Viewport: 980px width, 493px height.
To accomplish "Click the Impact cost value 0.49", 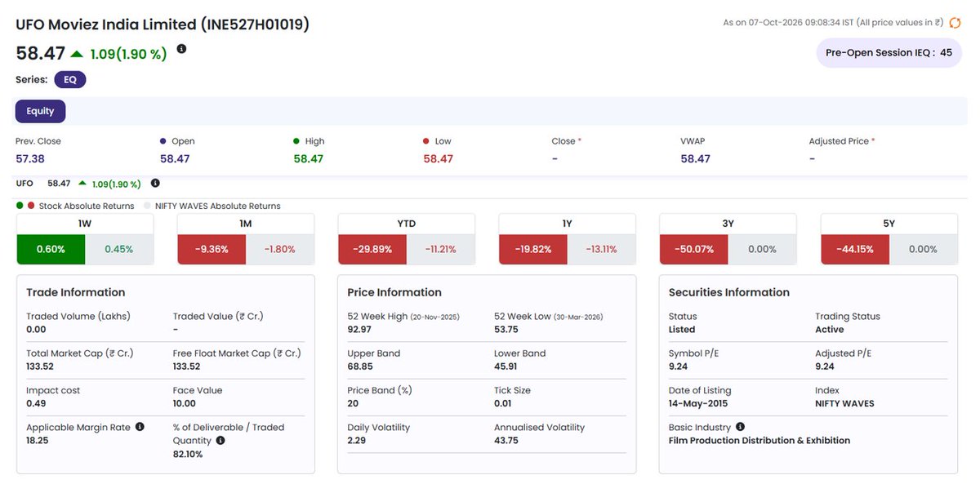I will pyautogui.click(x=36, y=403).
